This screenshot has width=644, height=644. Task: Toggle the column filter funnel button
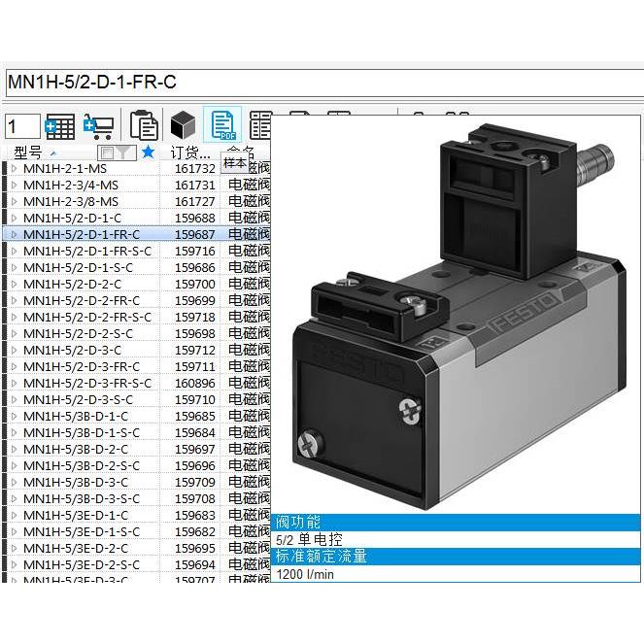click(x=118, y=153)
